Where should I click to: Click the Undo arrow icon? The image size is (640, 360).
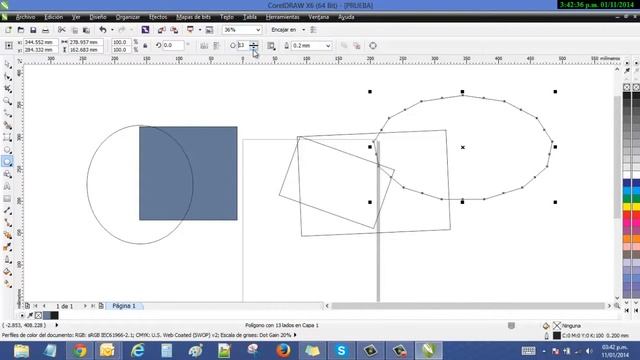103,30
